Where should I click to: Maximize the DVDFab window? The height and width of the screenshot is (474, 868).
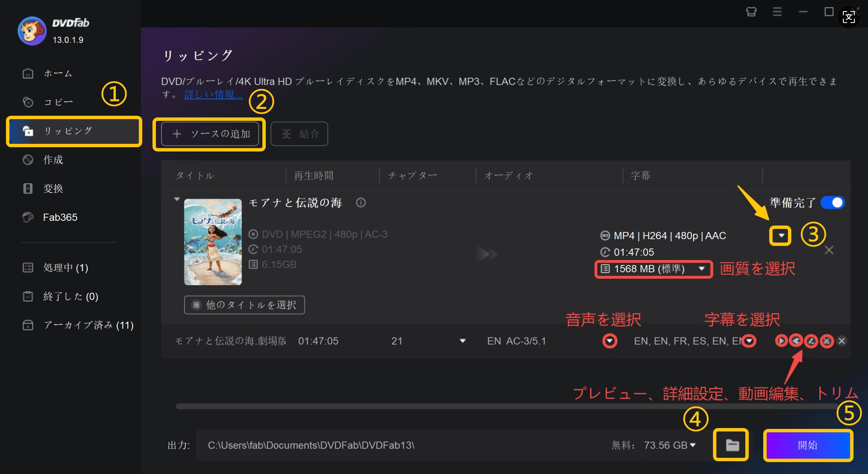pyautogui.click(x=828, y=11)
